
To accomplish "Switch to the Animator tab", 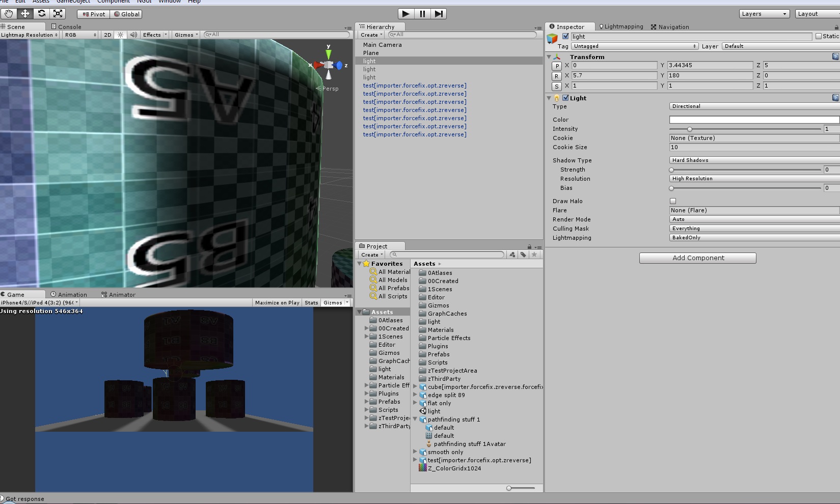I will coord(118,295).
